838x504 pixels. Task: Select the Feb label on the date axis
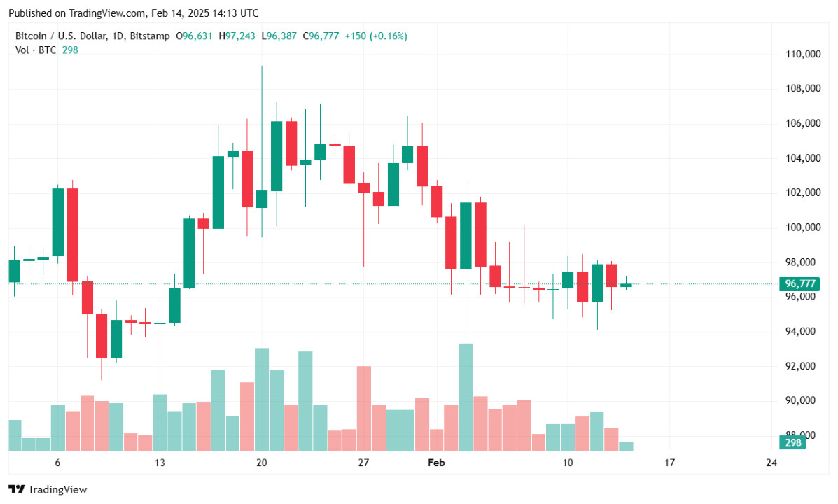click(x=436, y=463)
